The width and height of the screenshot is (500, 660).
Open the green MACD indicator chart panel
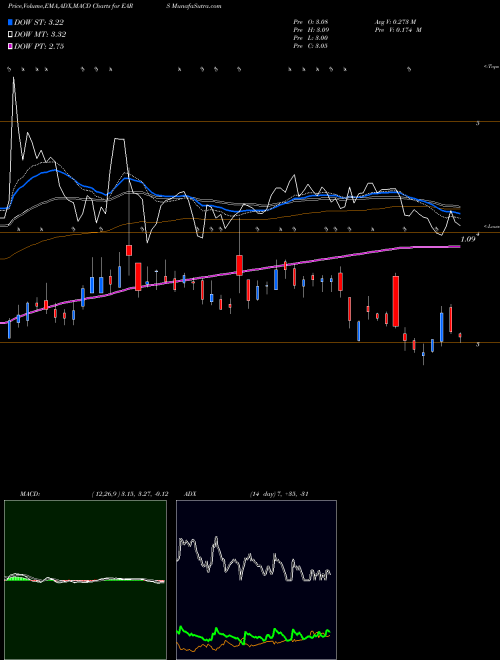pos(85,580)
